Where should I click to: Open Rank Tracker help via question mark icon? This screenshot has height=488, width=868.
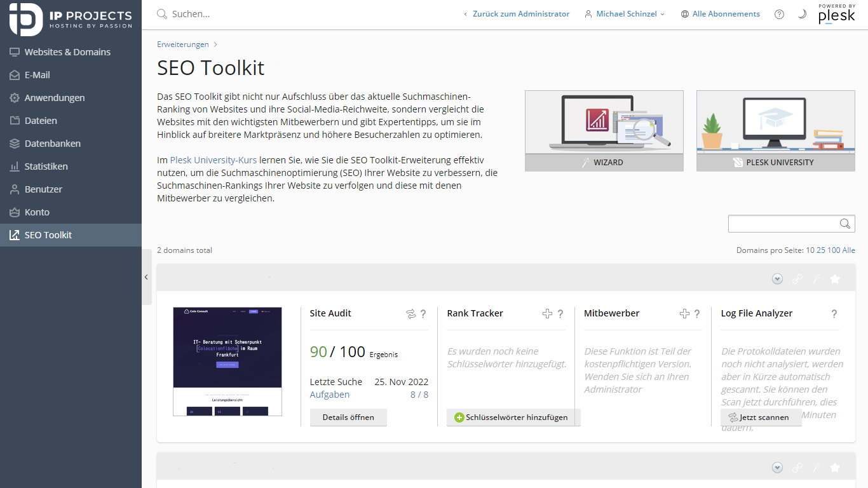[x=560, y=313]
